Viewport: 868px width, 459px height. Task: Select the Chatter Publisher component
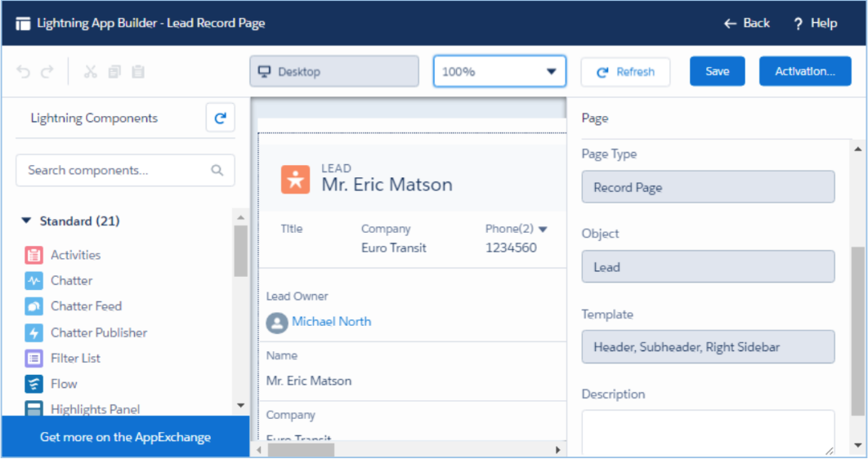(x=98, y=332)
